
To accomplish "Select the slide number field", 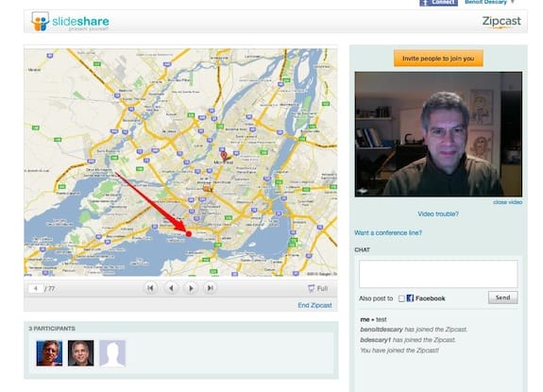I will click(36, 288).
